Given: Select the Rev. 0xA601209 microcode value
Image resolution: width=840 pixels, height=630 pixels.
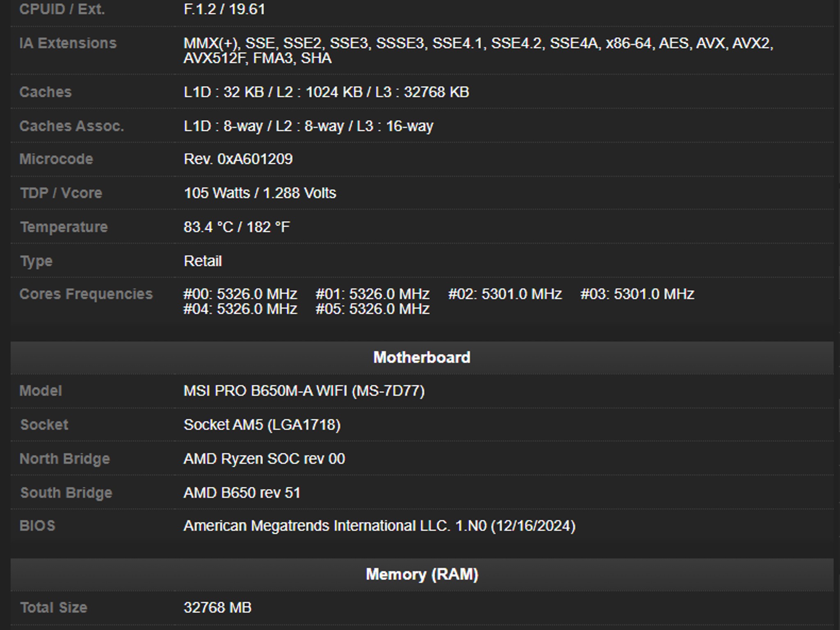Looking at the screenshot, I should coord(238,159).
